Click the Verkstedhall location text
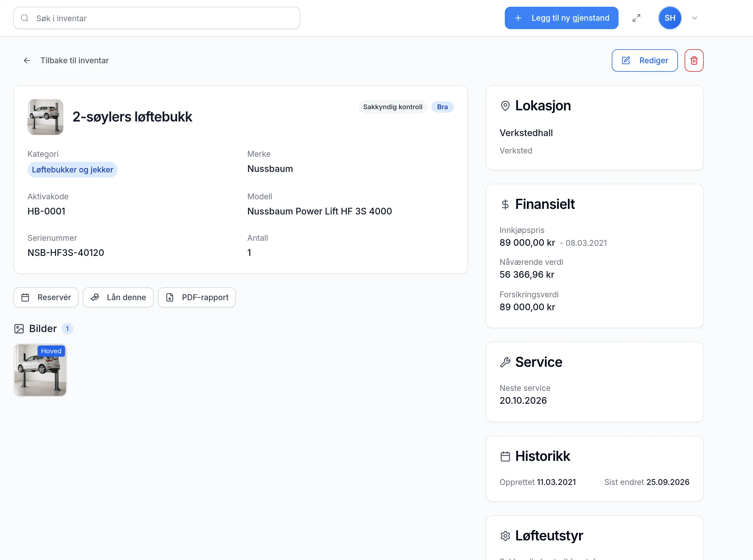This screenshot has height=560, width=753. click(x=526, y=133)
